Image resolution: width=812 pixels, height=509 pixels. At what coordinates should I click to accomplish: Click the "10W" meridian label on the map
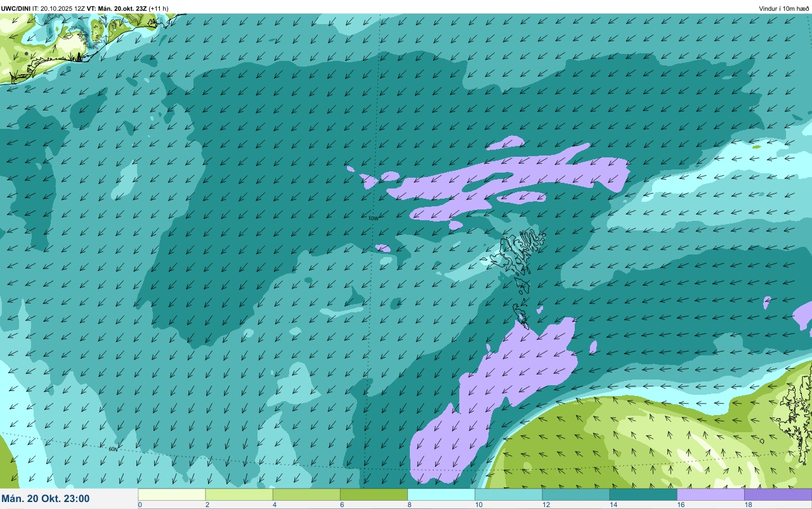click(373, 218)
